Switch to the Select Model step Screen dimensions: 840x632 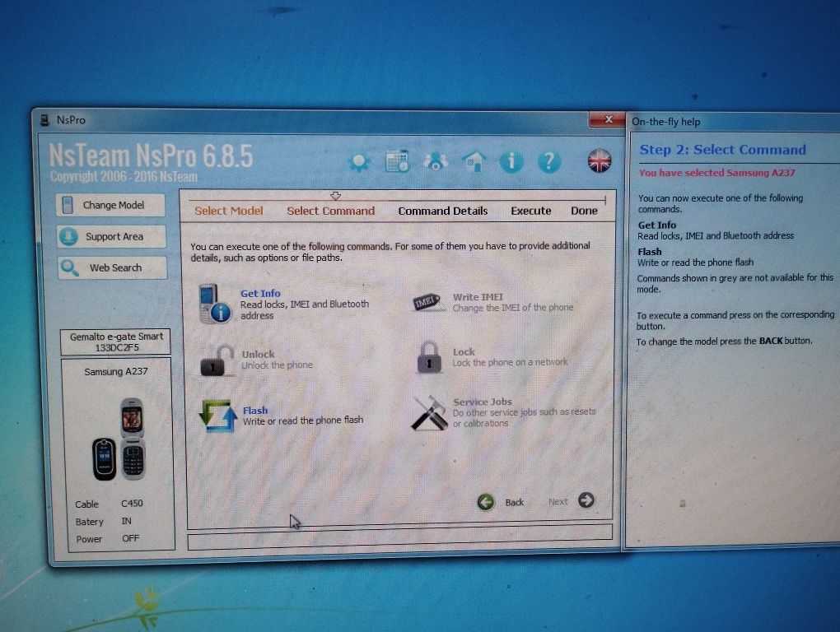tap(229, 211)
